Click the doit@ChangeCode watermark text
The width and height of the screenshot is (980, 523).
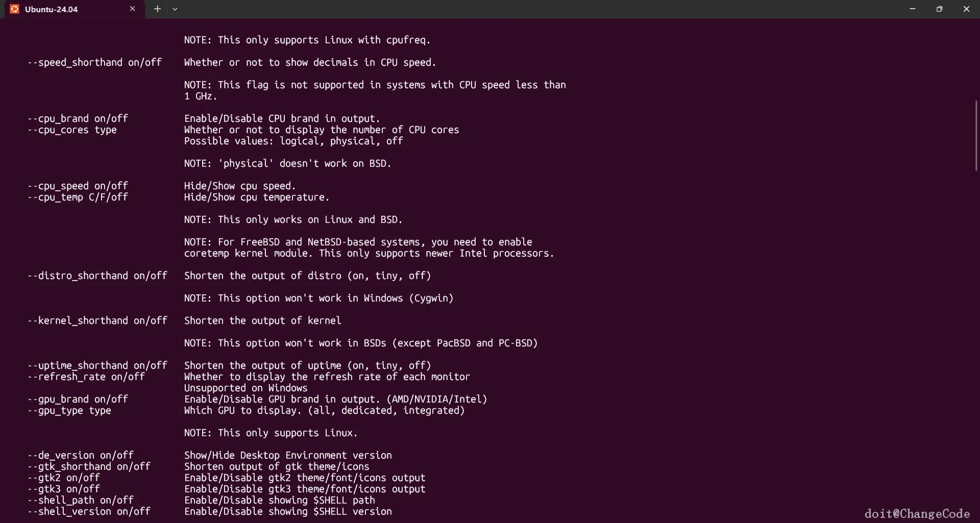917,513
